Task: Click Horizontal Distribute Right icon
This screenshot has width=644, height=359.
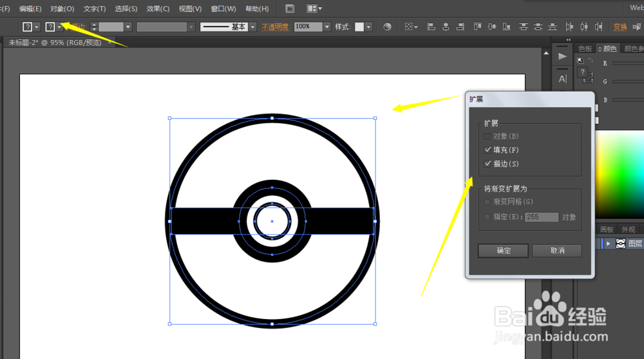Action: click(x=599, y=26)
